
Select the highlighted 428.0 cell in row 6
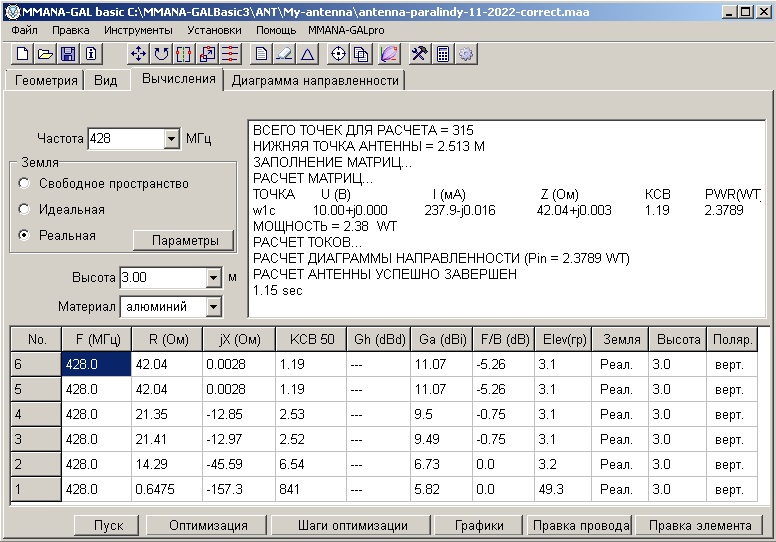[x=97, y=364]
